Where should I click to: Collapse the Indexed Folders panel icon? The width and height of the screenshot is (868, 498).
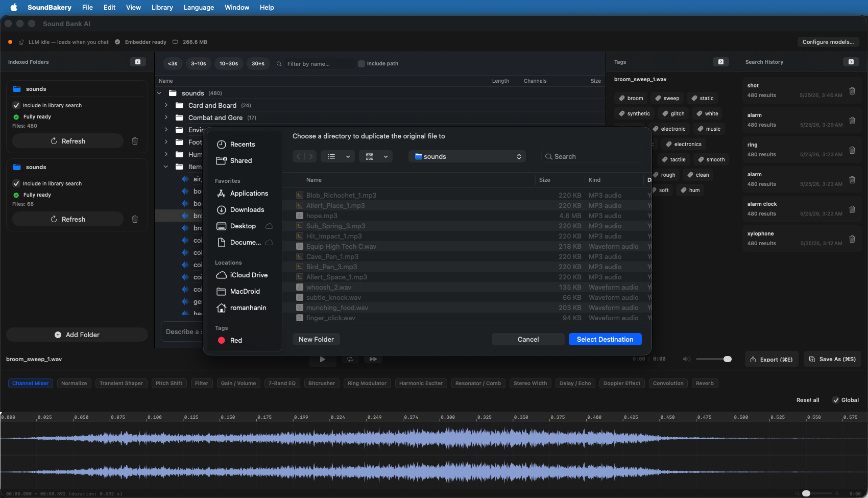pyautogui.click(x=138, y=62)
